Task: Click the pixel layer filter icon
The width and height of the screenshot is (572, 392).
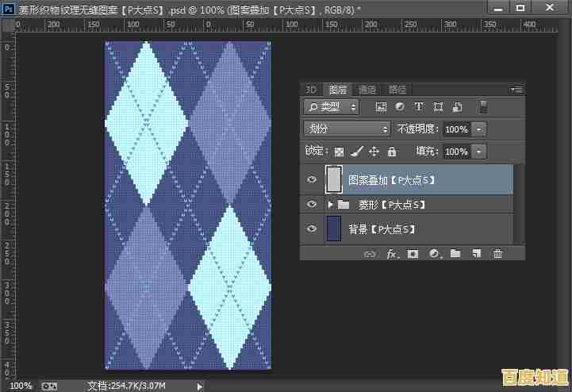Action: [x=381, y=107]
